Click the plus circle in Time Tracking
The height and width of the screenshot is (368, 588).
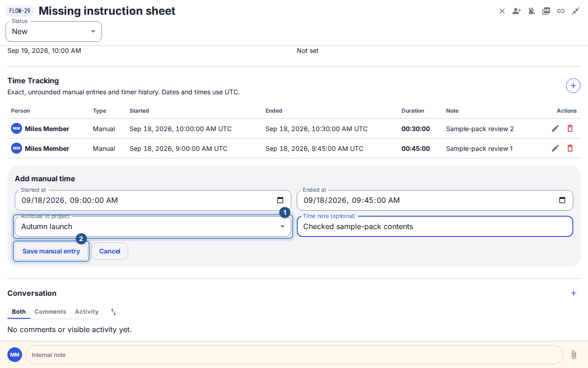tap(573, 86)
